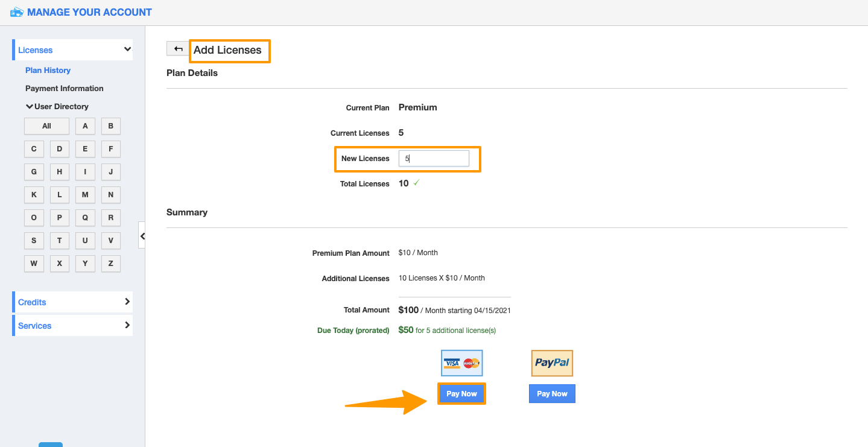Filter user directory by letter A
The width and height of the screenshot is (868, 447).
pyautogui.click(x=85, y=126)
